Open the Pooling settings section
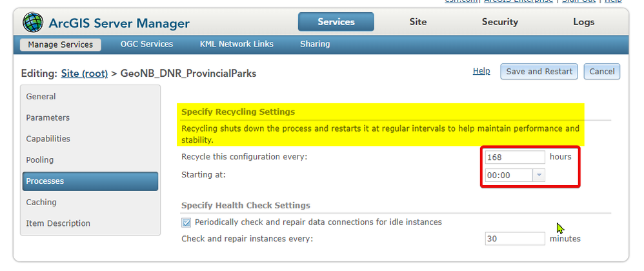Viewport: 644px width, 271px height. [x=40, y=160]
